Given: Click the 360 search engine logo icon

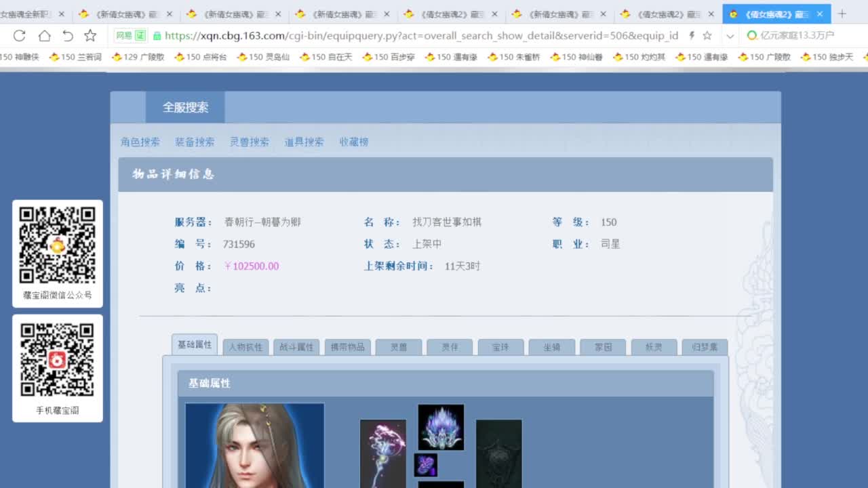Looking at the screenshot, I should [751, 36].
